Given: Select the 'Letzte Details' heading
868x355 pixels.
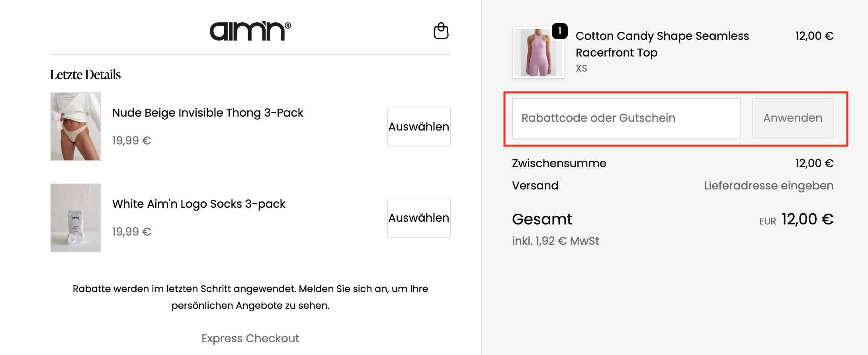Looking at the screenshot, I should point(85,75).
